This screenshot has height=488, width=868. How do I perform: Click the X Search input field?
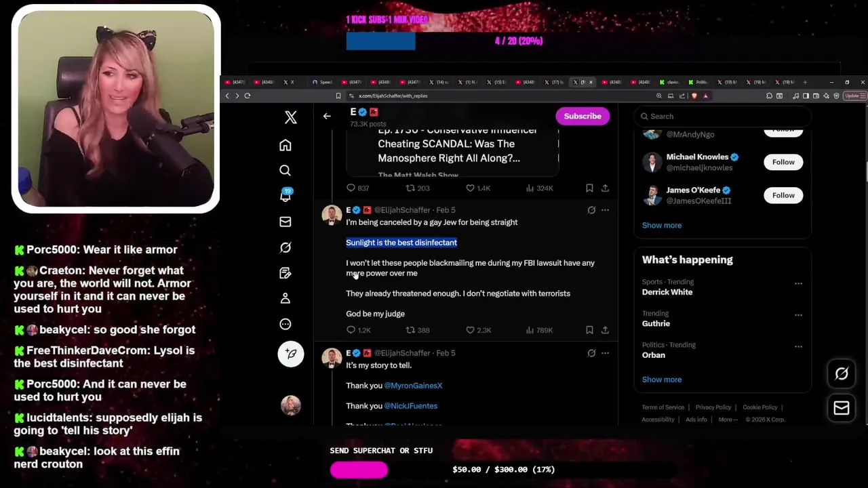(722, 117)
